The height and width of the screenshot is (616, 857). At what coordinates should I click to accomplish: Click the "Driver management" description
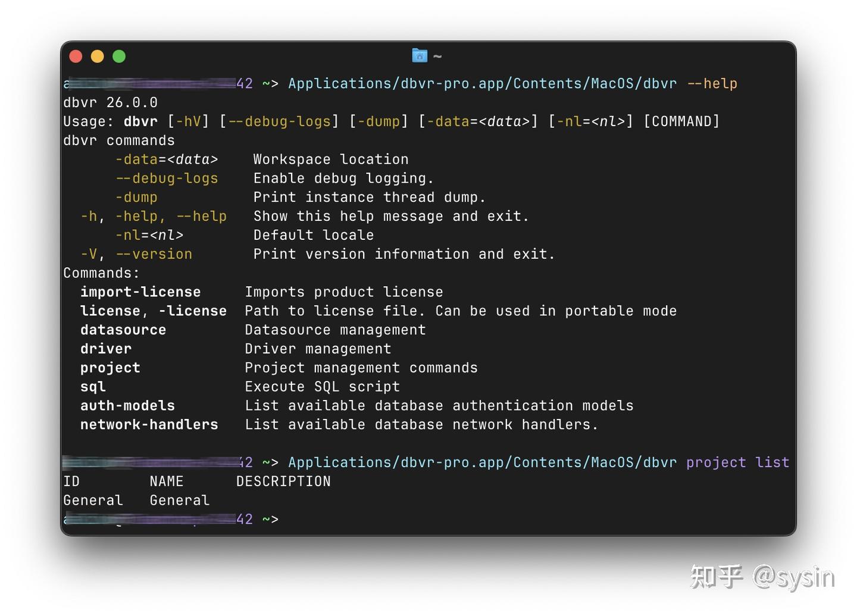[318, 349]
